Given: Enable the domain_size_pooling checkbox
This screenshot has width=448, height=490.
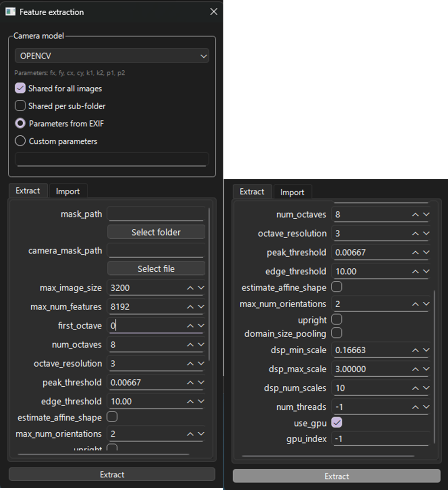Looking at the screenshot, I should pyautogui.click(x=337, y=333).
